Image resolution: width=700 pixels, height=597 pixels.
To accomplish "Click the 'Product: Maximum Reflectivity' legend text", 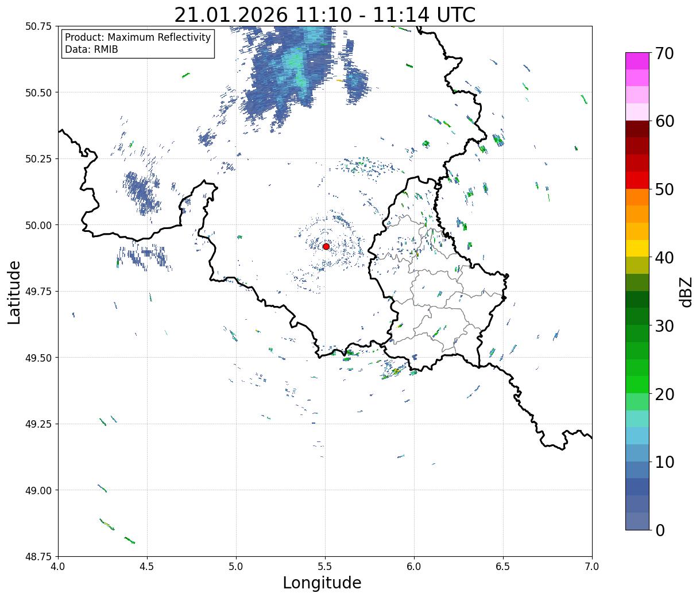I will point(138,37).
